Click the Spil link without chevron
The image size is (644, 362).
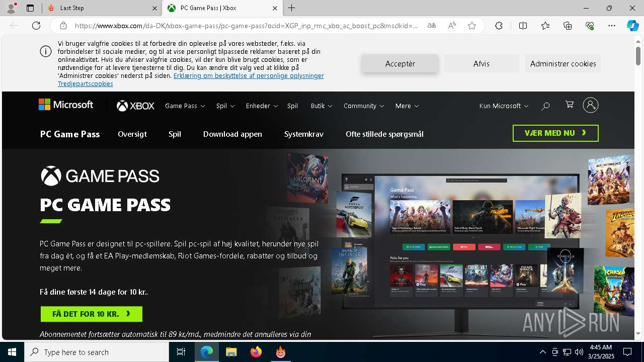pyautogui.click(x=292, y=106)
